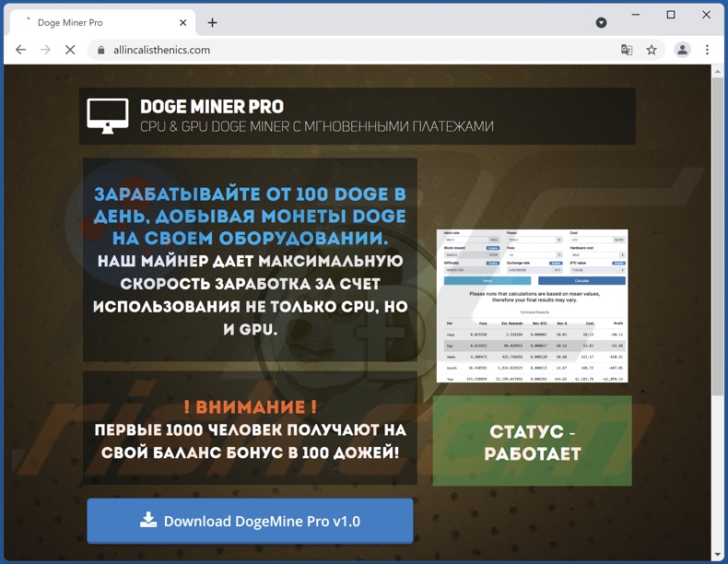The image size is (728, 564).
Task: Click the scrollbar up arrow
Action: pos(717,71)
